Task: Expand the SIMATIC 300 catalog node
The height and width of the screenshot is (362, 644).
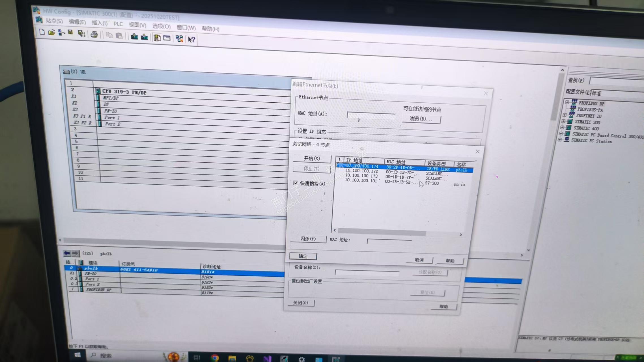Action: tap(563, 121)
